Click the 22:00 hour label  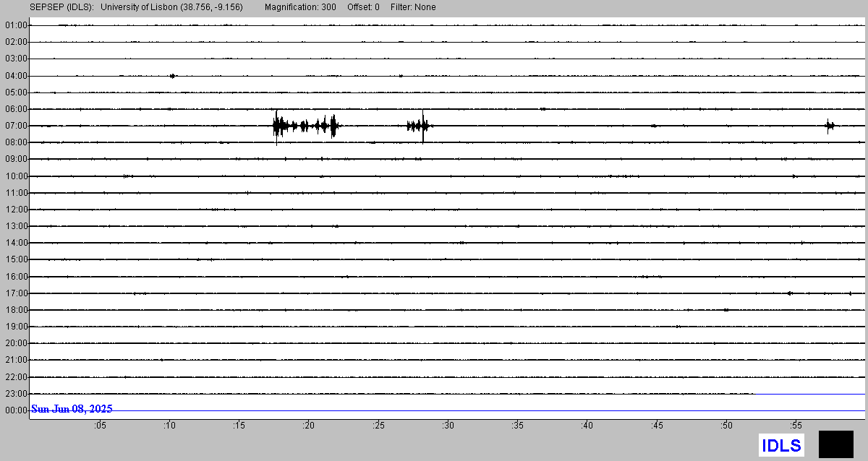16,377
